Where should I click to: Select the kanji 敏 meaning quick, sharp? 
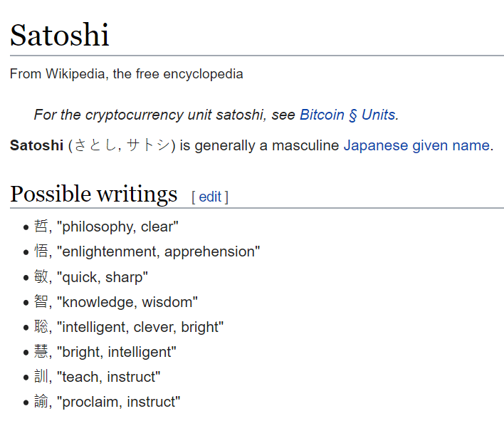[x=41, y=277]
